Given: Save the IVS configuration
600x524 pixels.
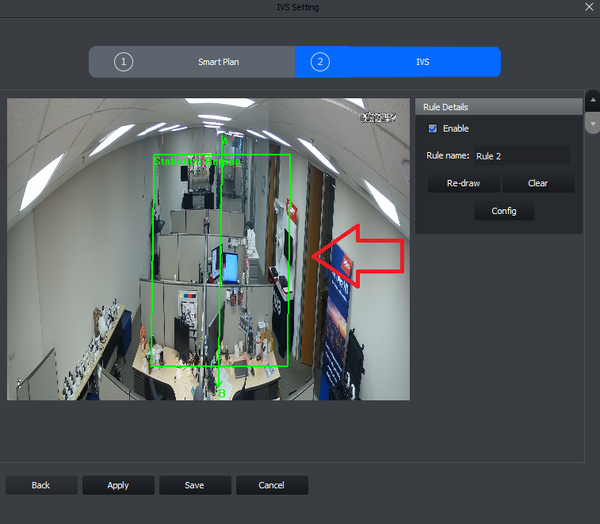Looking at the screenshot, I should [x=195, y=485].
